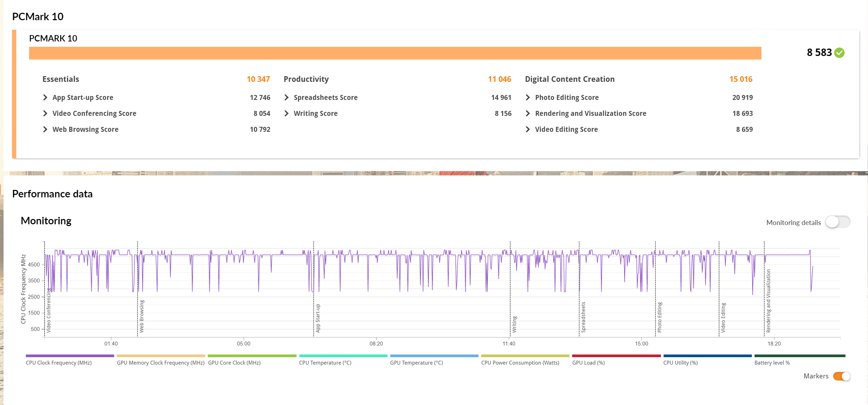Click Digital Content Creation score 15 016

(741, 79)
